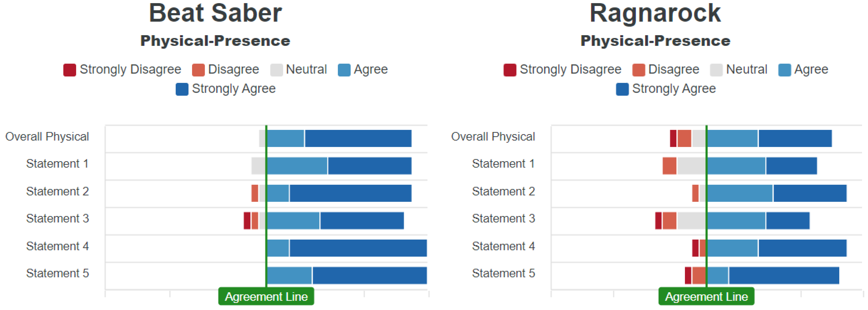The width and height of the screenshot is (868, 310).
Task: Toggle Strongly Agree legend item under Beat Saber
Action: coord(182,89)
